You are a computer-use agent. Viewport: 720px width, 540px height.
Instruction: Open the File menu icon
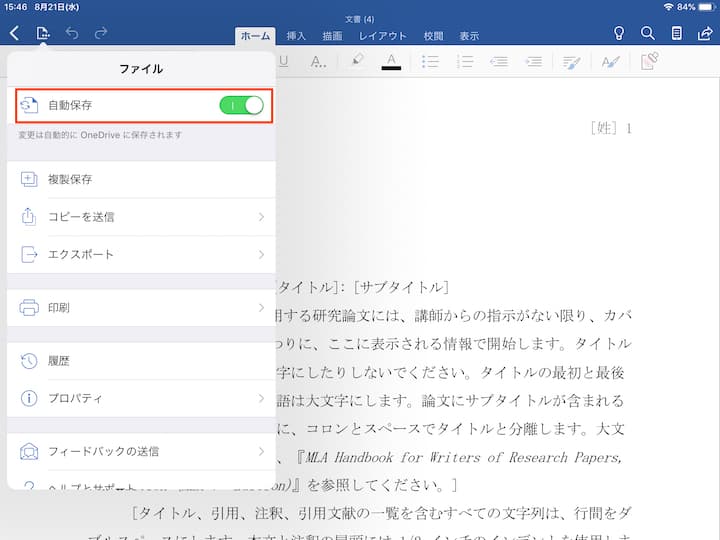[43, 33]
